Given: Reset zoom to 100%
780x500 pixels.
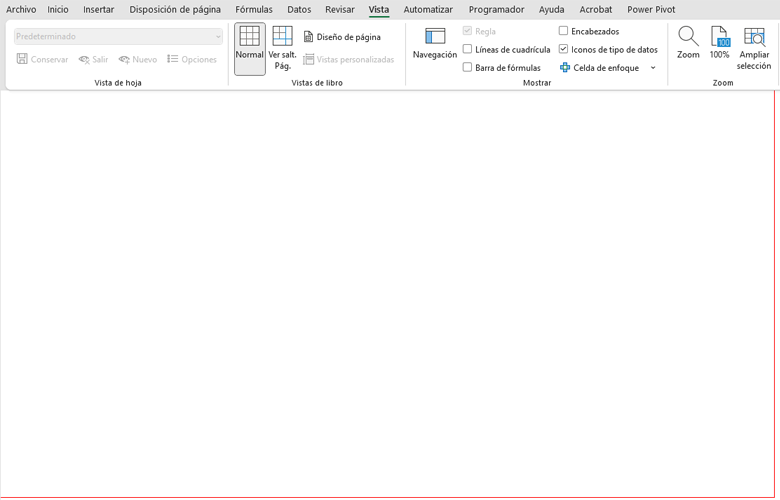Looking at the screenshot, I should point(719,44).
